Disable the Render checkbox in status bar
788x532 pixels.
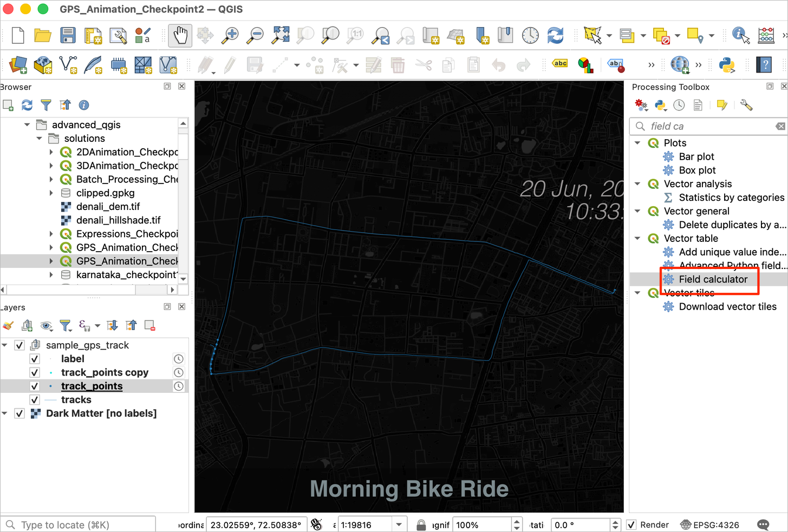pyautogui.click(x=631, y=525)
